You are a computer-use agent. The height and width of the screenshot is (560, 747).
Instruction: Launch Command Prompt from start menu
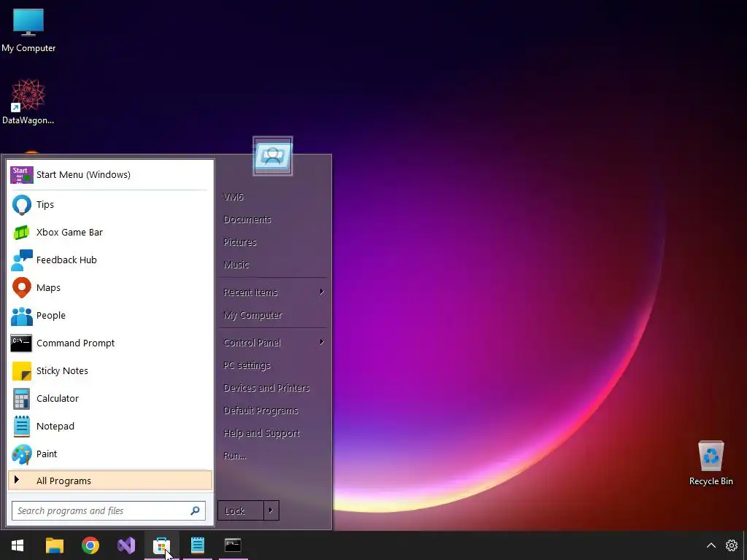109,343
